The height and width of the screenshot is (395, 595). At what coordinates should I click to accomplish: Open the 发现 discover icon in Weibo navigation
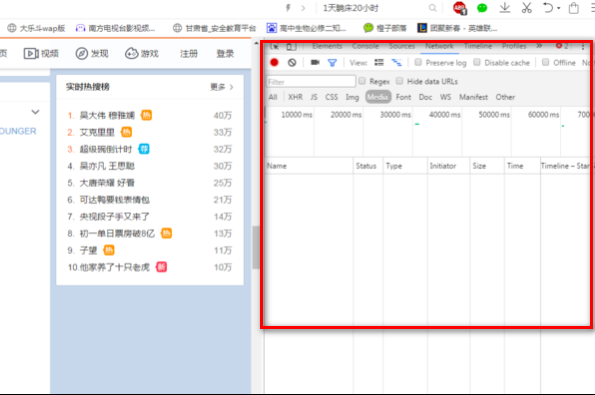pos(82,54)
